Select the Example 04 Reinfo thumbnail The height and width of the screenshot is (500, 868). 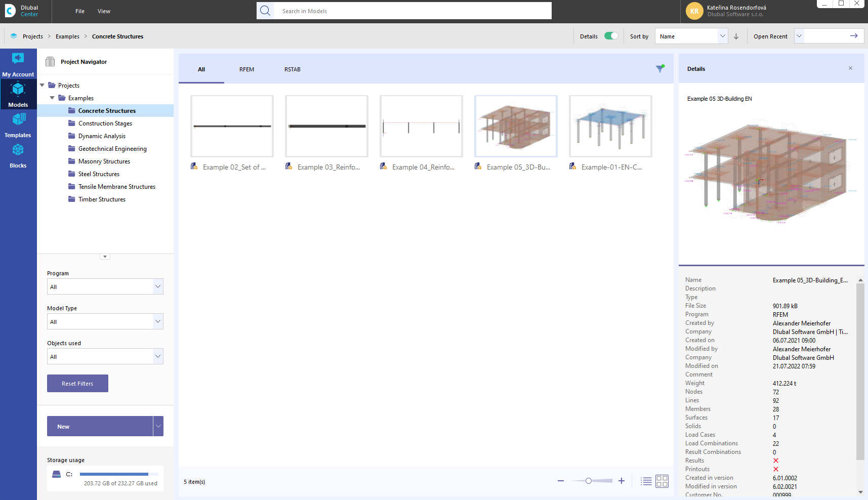pyautogui.click(x=421, y=126)
